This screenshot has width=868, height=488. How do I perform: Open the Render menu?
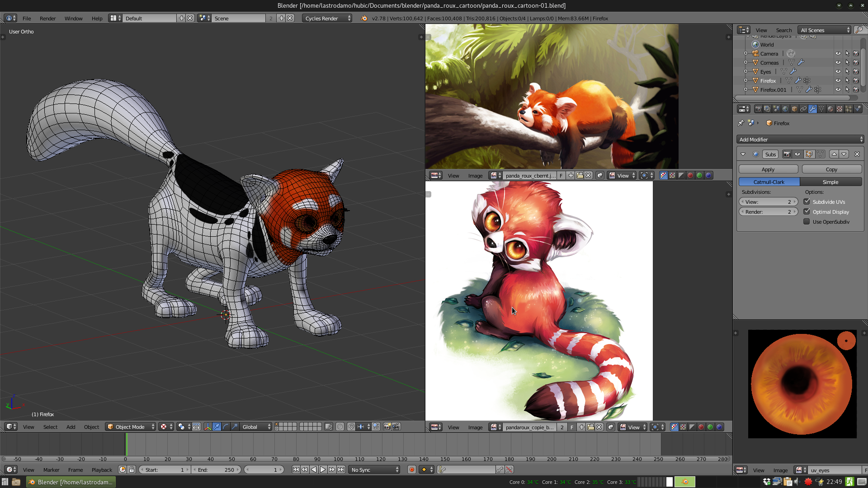click(47, 18)
